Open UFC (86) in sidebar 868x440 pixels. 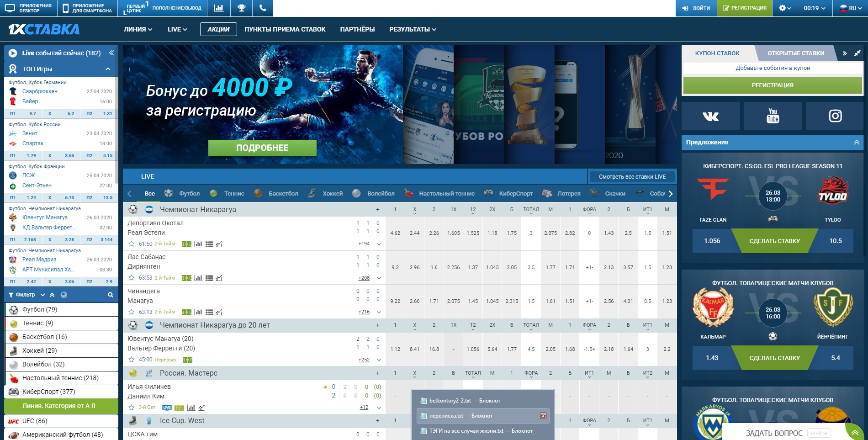tap(61, 421)
